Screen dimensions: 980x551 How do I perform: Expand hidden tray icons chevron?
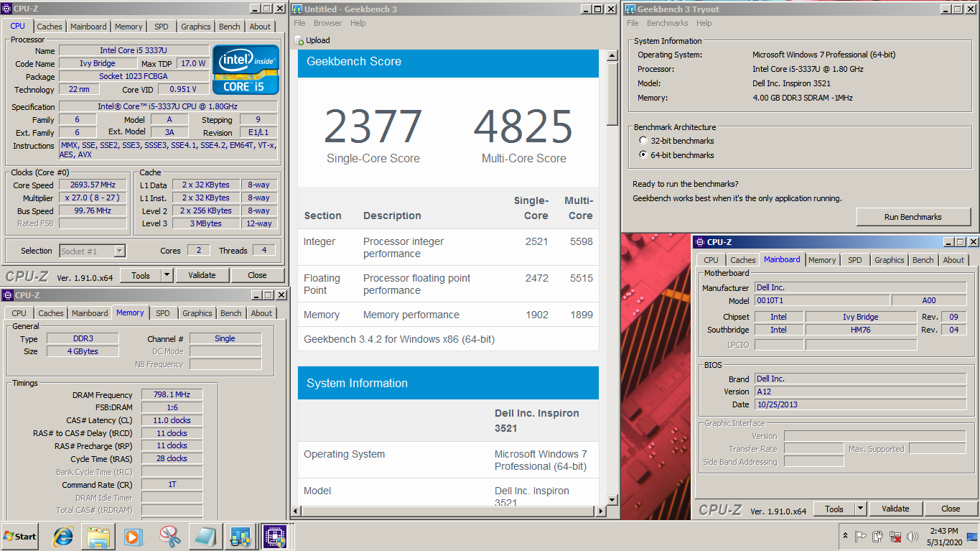pyautogui.click(x=844, y=537)
